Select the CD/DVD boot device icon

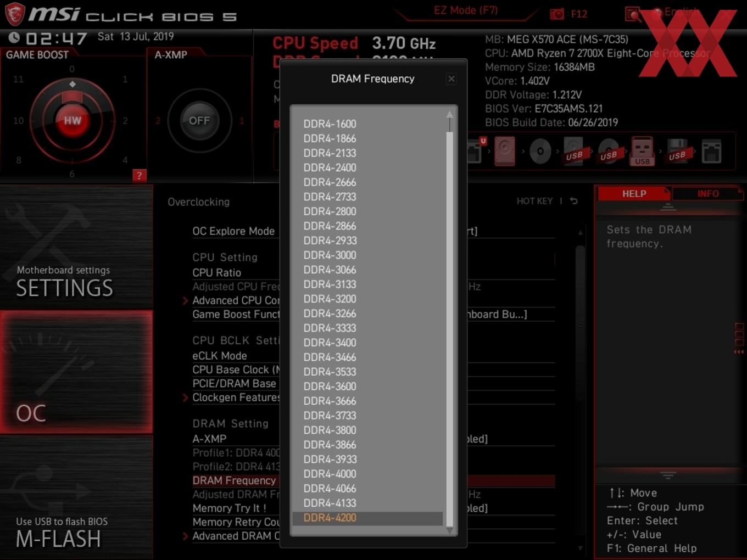pyautogui.click(x=540, y=152)
